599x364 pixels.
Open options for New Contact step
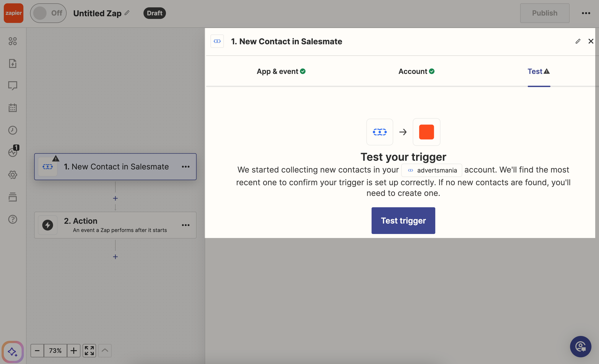pos(186,167)
